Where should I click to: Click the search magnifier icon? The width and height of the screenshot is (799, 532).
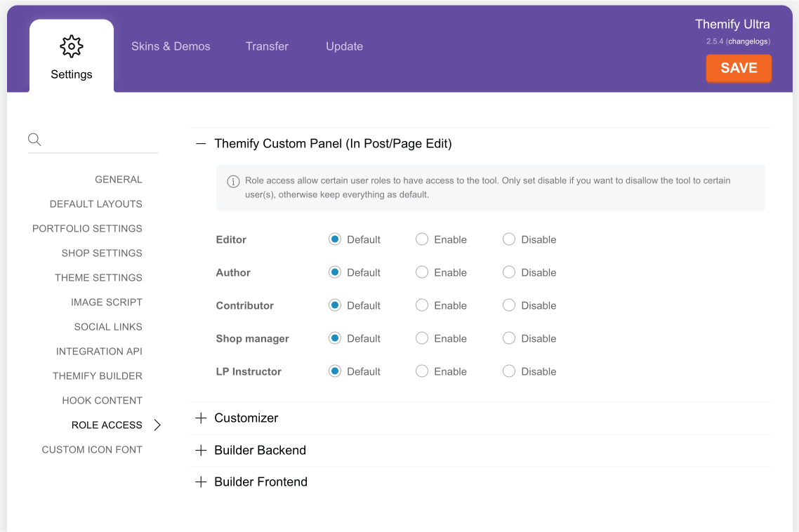pyautogui.click(x=34, y=139)
